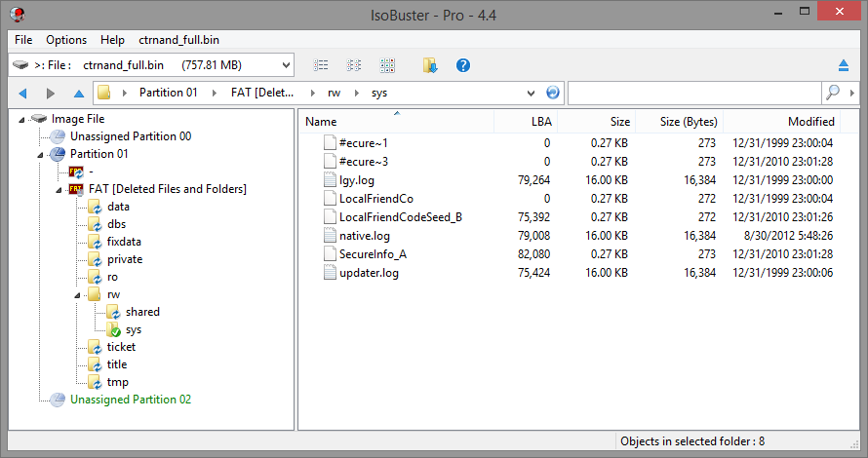Select the shared folder in tree

click(x=142, y=312)
